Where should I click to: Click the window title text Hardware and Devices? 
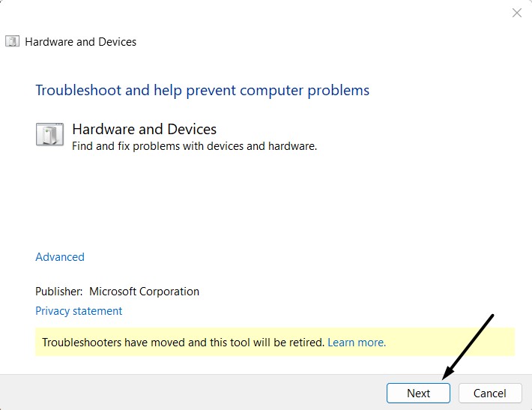[x=81, y=42]
